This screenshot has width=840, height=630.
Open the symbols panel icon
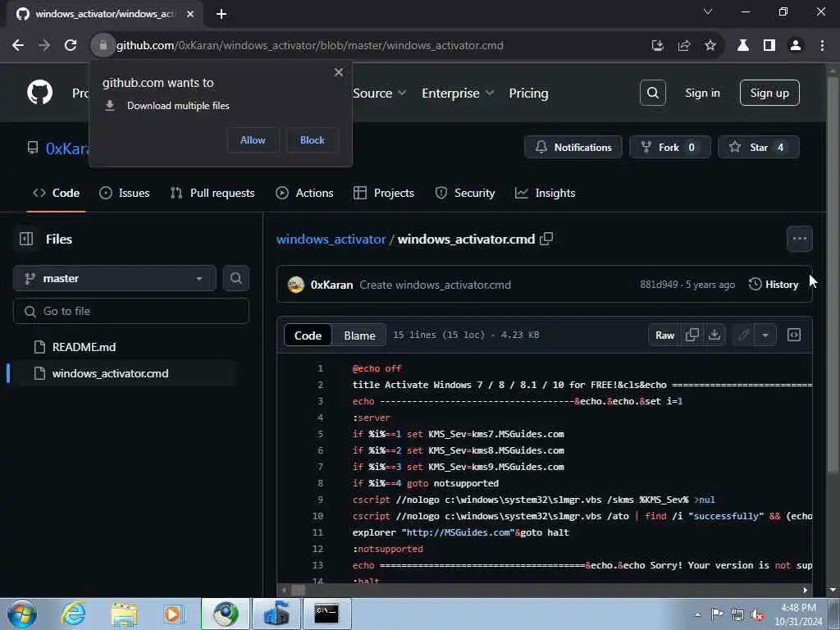[794, 336]
